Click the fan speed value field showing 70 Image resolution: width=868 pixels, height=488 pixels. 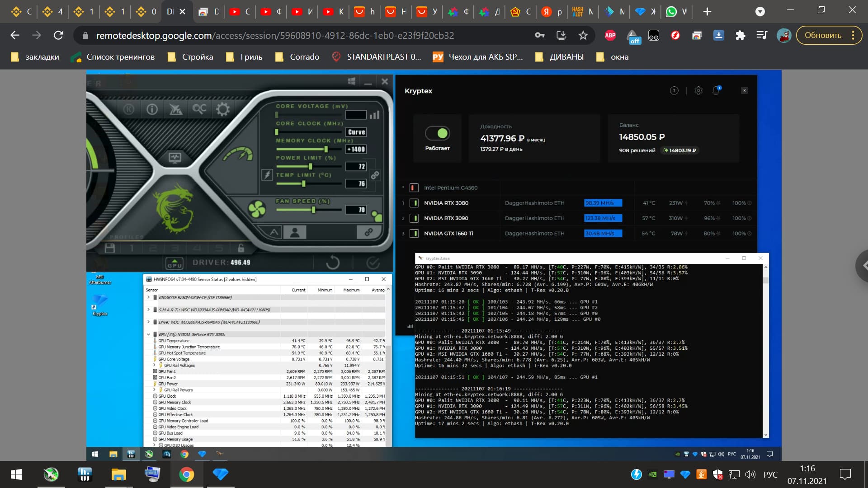click(x=356, y=210)
